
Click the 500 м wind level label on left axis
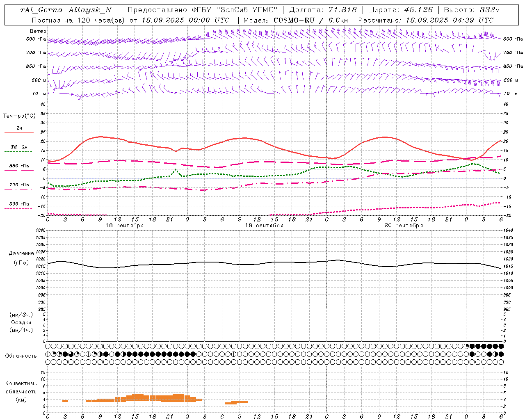[x=39, y=80]
